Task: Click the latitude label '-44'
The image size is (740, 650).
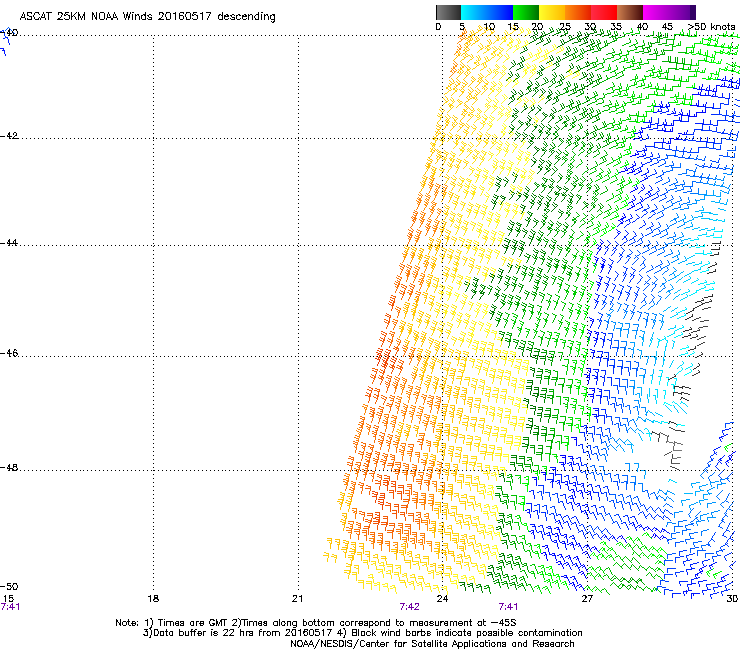Action: pyautogui.click(x=9, y=243)
